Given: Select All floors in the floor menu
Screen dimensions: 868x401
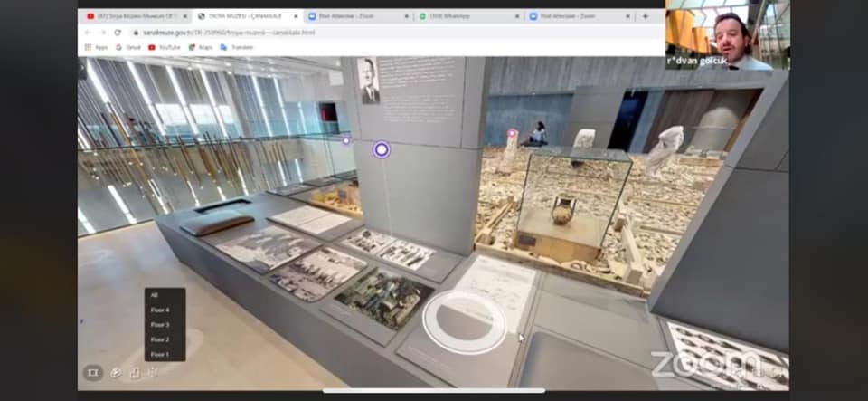Looking at the screenshot, I should pos(155,295).
